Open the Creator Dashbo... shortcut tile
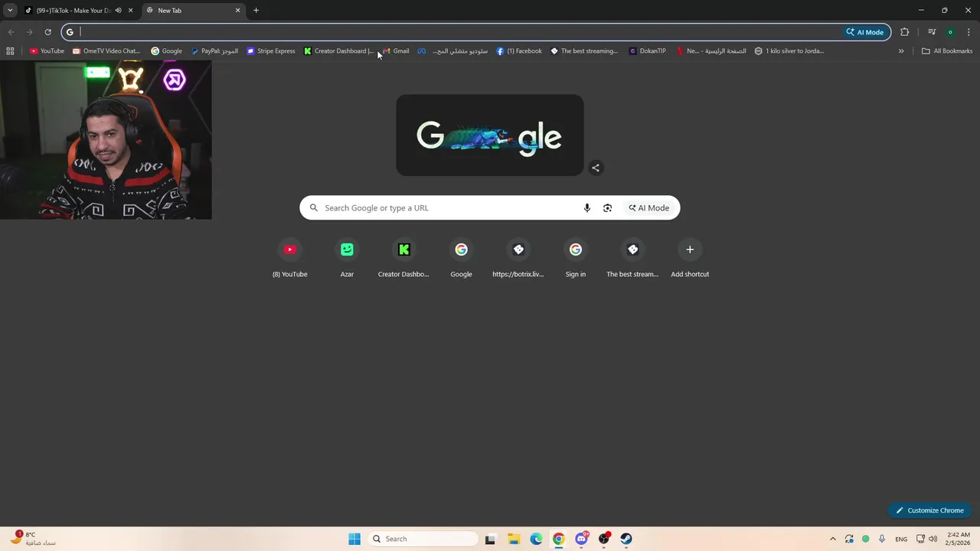 (x=403, y=259)
